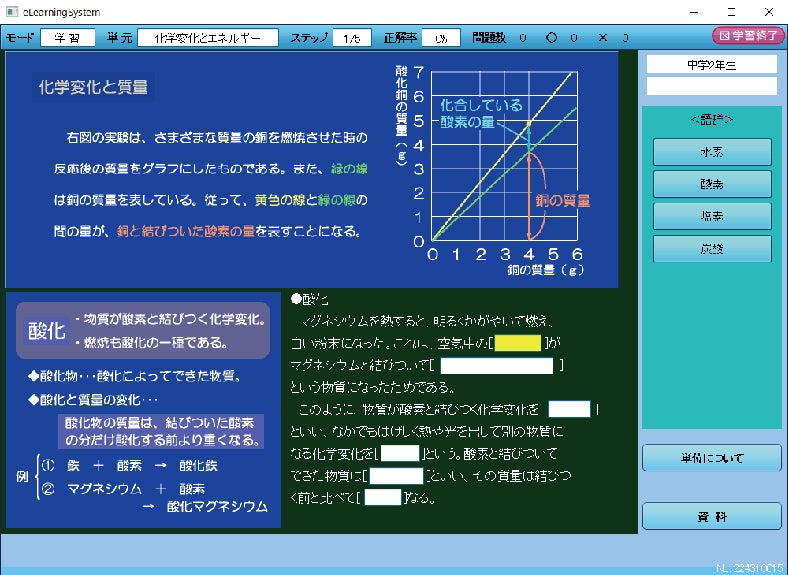This screenshot has width=788, height=575.
Task: Choose the 塩素 answer option
Action: pos(712,216)
